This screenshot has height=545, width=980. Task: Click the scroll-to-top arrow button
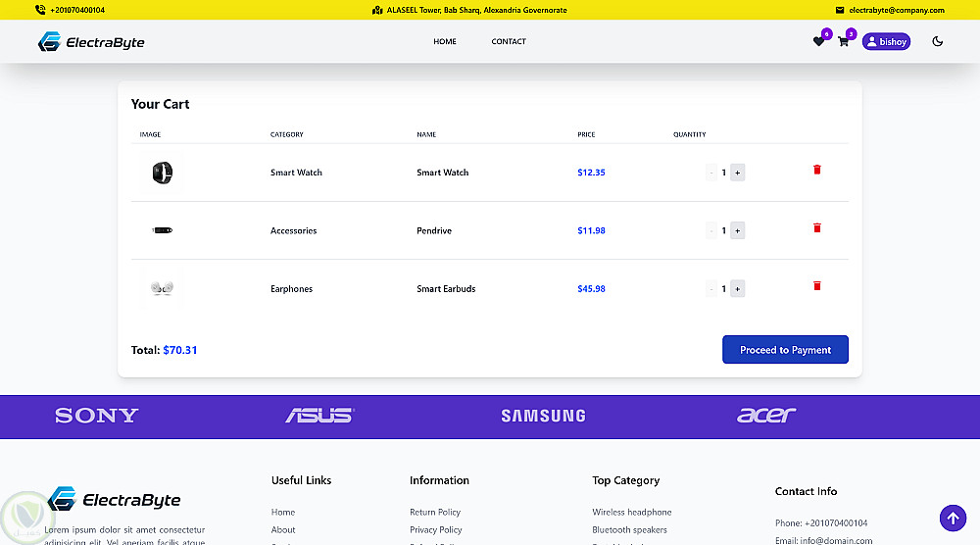click(953, 519)
